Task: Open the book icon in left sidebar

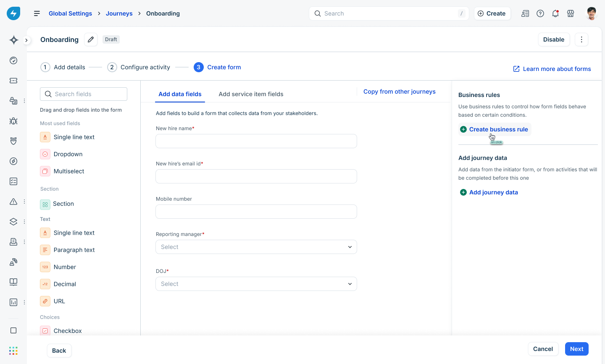Action: point(13,282)
